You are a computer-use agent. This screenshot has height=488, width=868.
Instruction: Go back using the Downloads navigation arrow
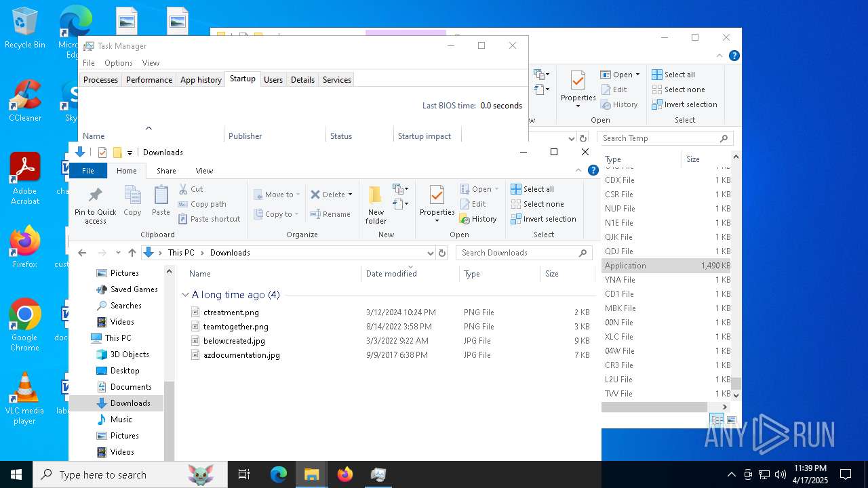tap(82, 253)
